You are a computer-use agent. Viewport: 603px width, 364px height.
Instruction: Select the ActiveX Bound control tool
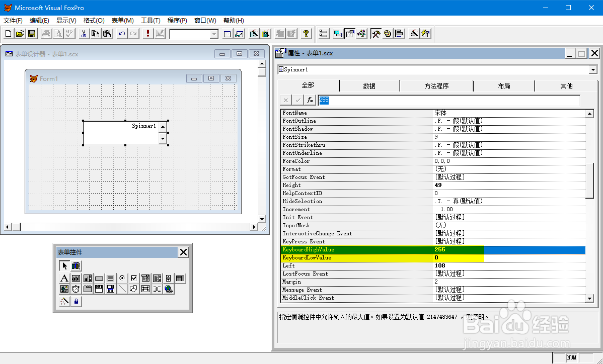110,289
